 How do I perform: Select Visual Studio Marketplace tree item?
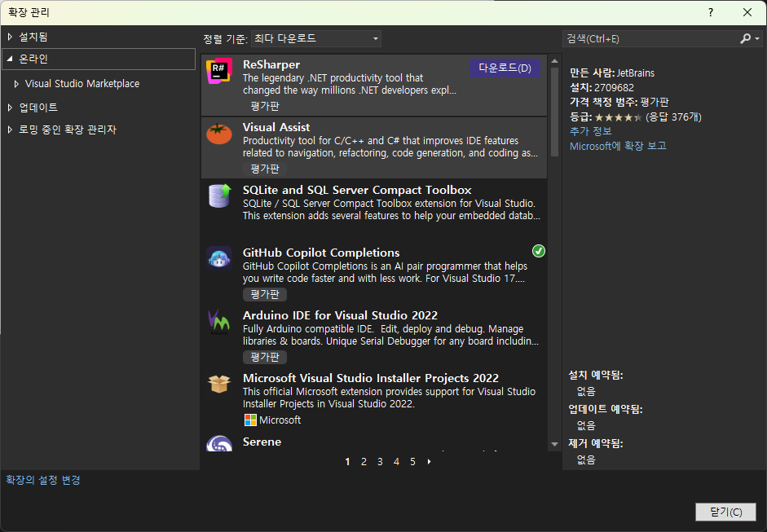click(82, 84)
